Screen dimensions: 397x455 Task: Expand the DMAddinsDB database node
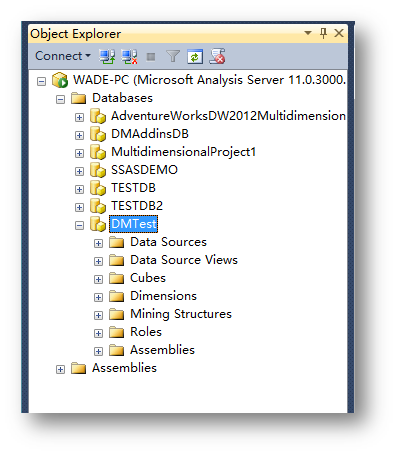click(79, 135)
